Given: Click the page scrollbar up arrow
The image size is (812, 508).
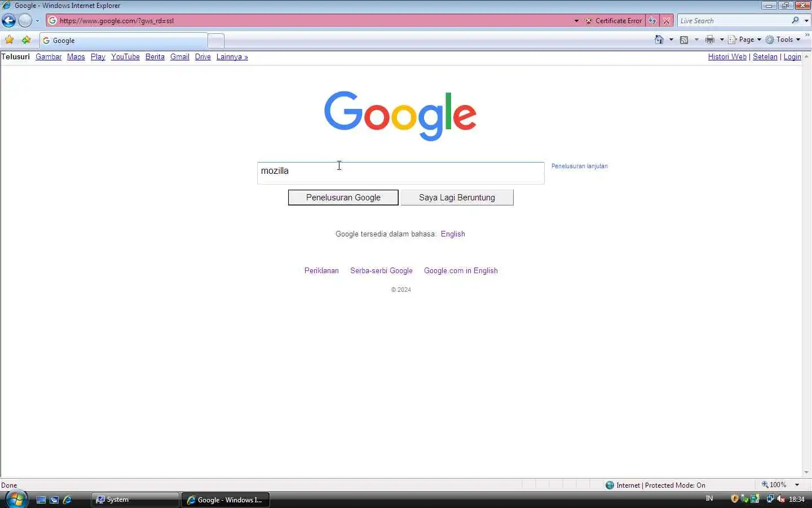Looking at the screenshot, I should (x=807, y=56).
